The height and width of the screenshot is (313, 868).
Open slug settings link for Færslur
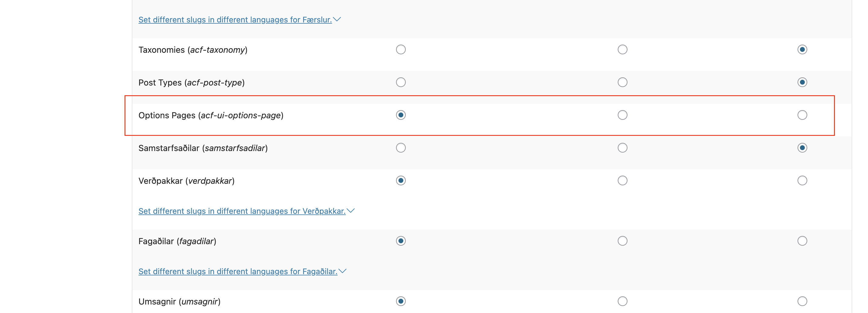coord(235,20)
